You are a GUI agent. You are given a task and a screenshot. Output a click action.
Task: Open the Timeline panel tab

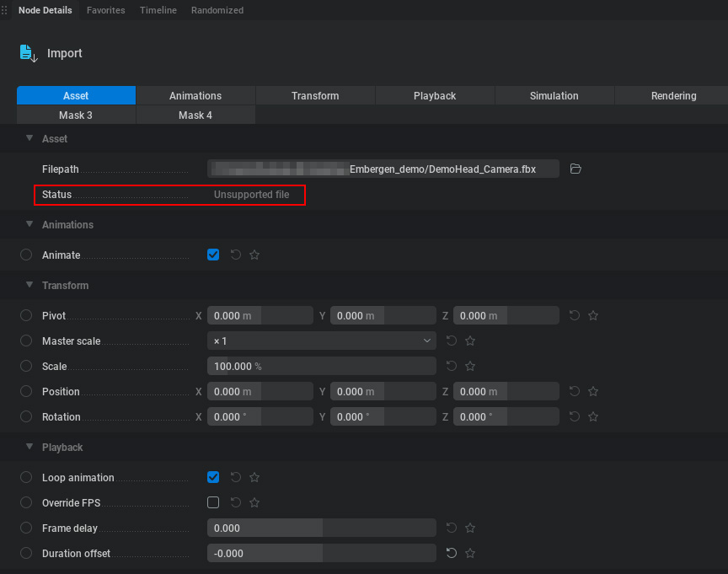click(x=158, y=10)
